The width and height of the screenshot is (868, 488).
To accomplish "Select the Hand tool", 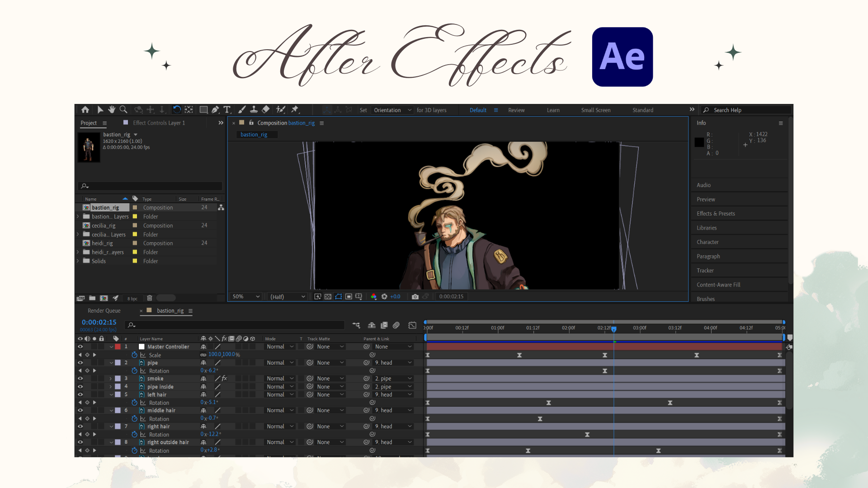I will [x=112, y=110].
